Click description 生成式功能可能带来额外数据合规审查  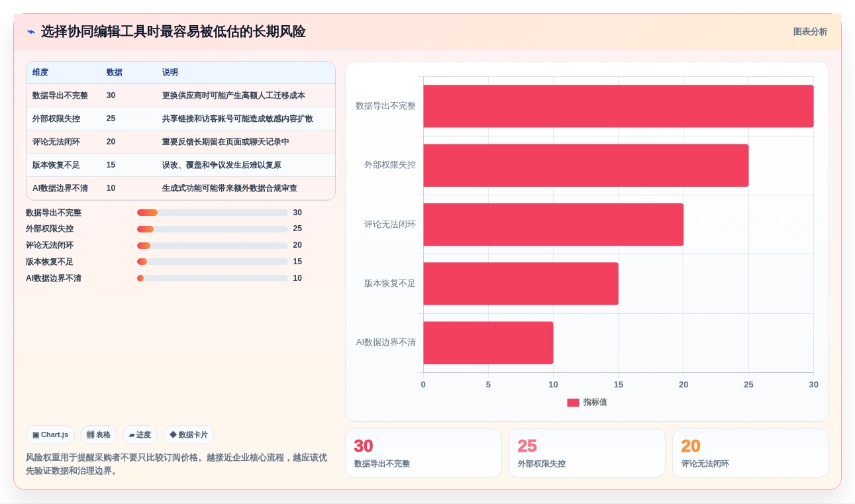click(230, 188)
